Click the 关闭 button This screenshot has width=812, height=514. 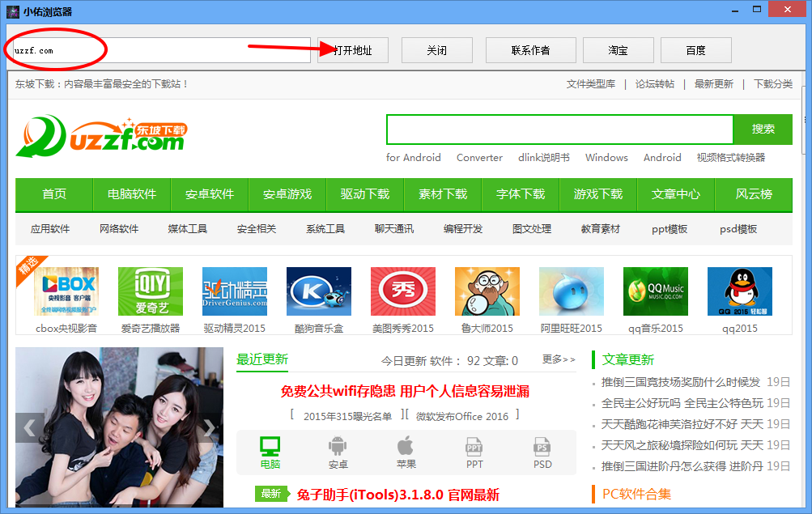click(x=437, y=50)
